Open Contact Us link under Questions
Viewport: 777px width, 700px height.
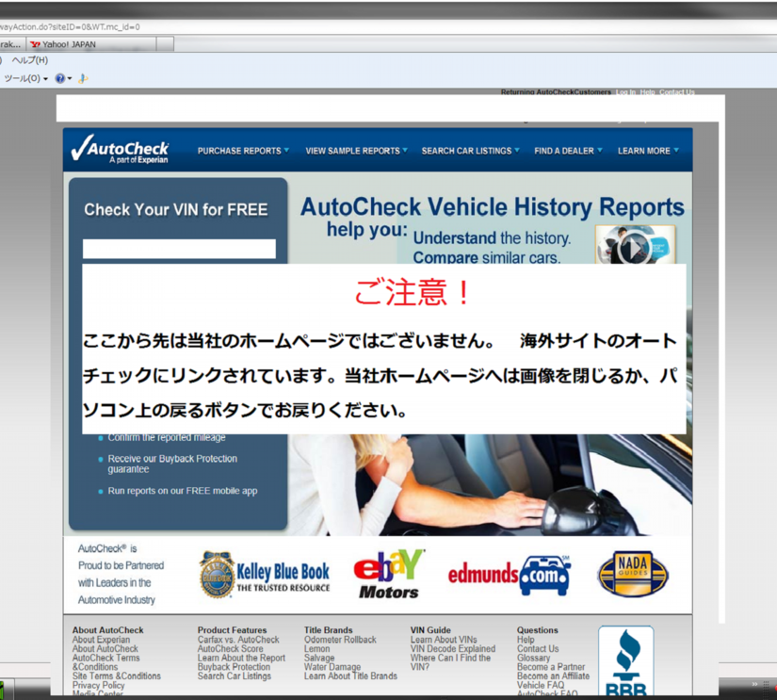pos(538,648)
